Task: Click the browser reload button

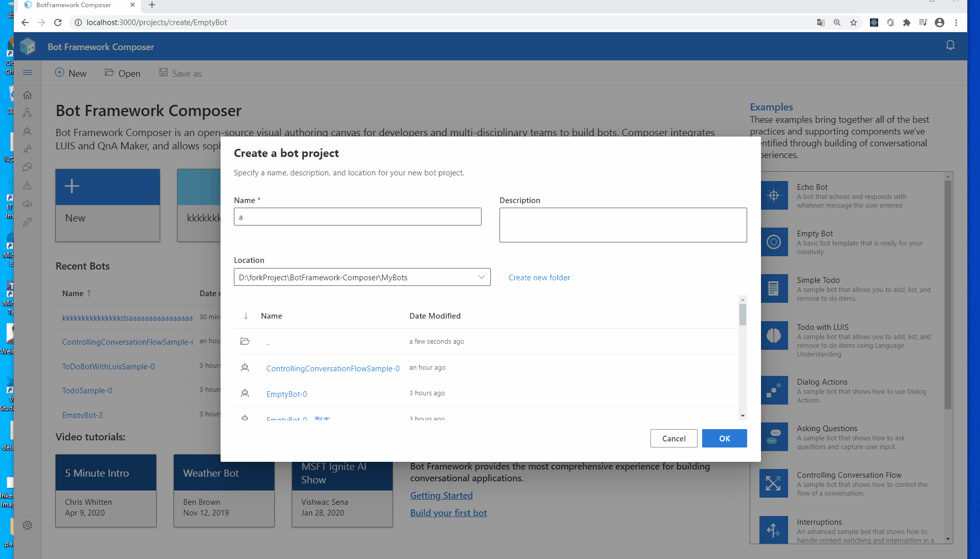Action: tap(58, 23)
